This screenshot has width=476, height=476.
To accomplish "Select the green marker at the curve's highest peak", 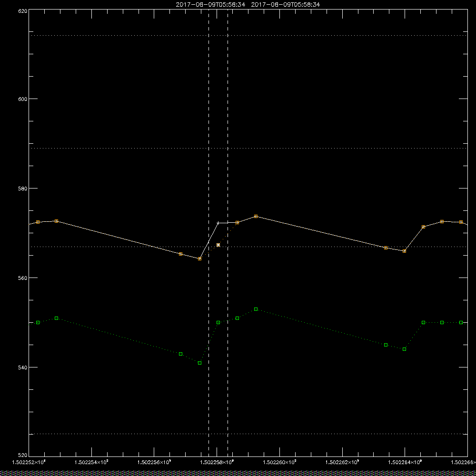I will point(256,309).
